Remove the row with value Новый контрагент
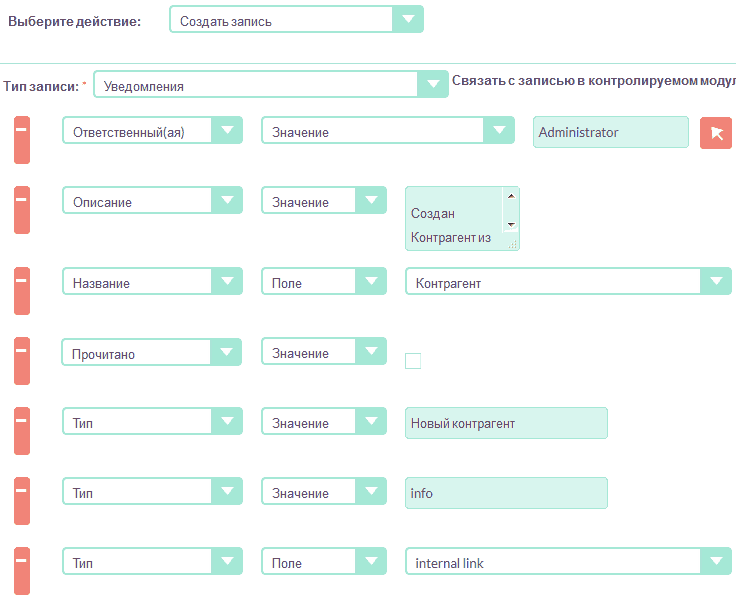 point(21,430)
